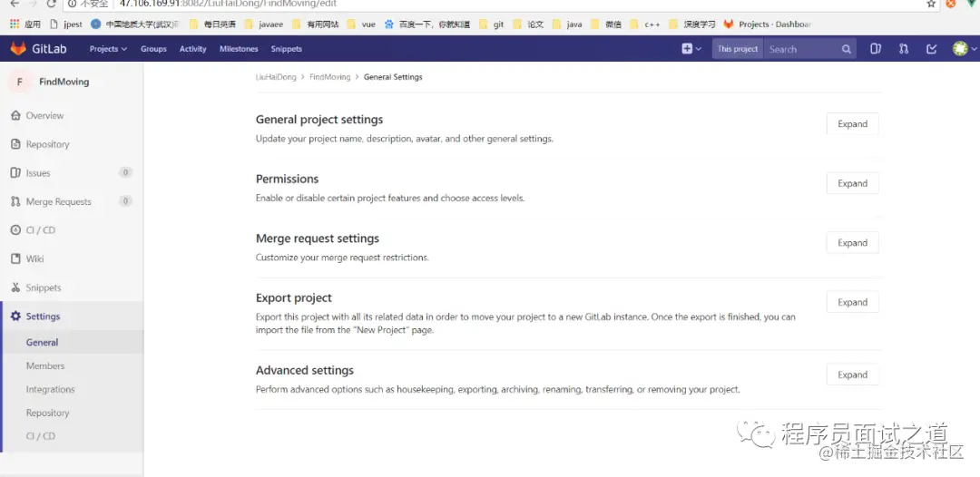Image resolution: width=980 pixels, height=477 pixels.
Task: Click the FindMoving project name in sidebar
Action: 64,82
